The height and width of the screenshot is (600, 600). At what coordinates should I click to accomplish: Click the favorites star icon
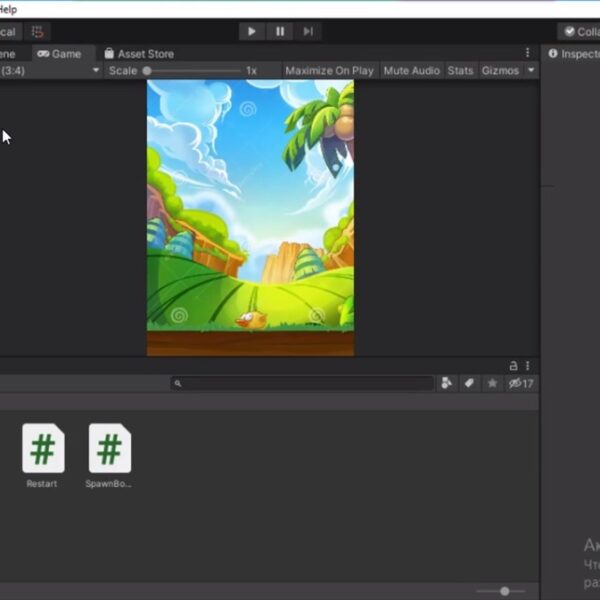(x=492, y=383)
